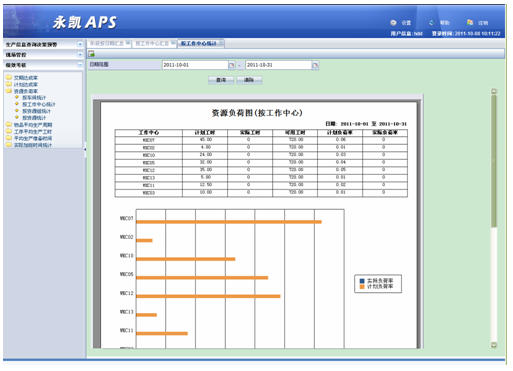Click the logout (注销) icon in header
The image size is (513, 371).
point(470,22)
